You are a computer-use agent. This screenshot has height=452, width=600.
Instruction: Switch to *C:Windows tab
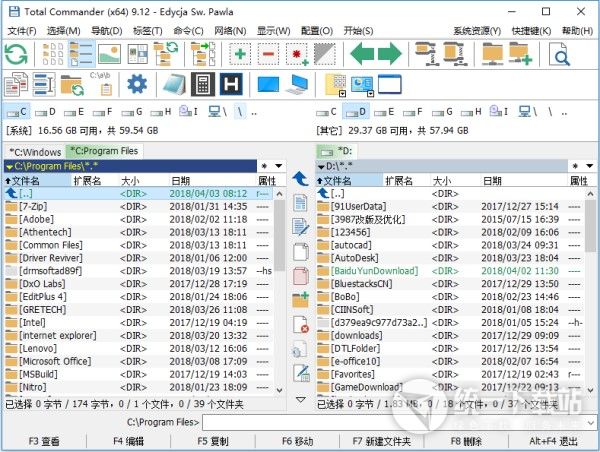coord(35,152)
